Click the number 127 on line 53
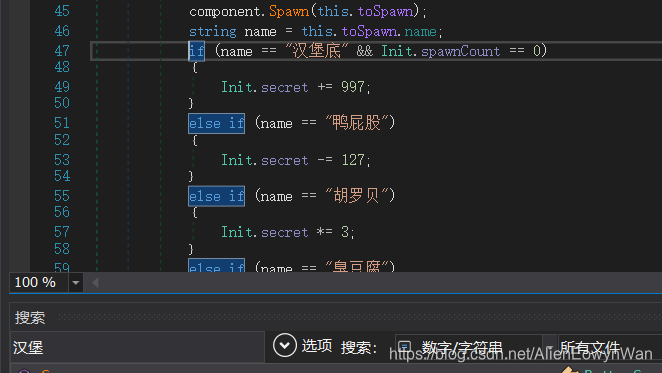The image size is (662, 373). pos(353,160)
